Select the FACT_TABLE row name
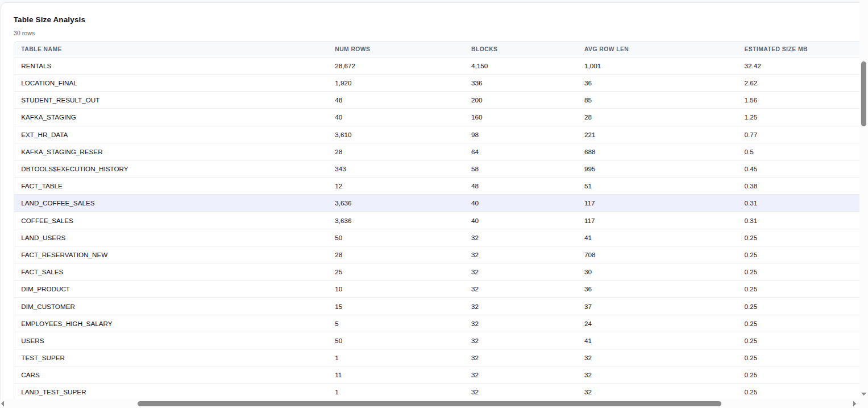 coord(41,186)
